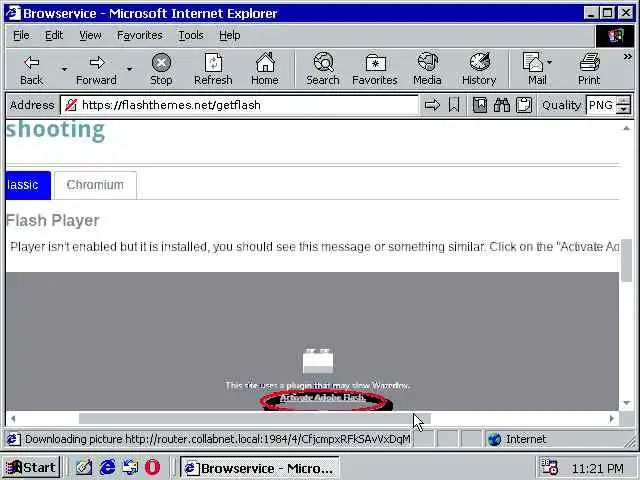Screen dimensions: 640x480
Task: Switch to the Chromium tab
Action: (95, 185)
